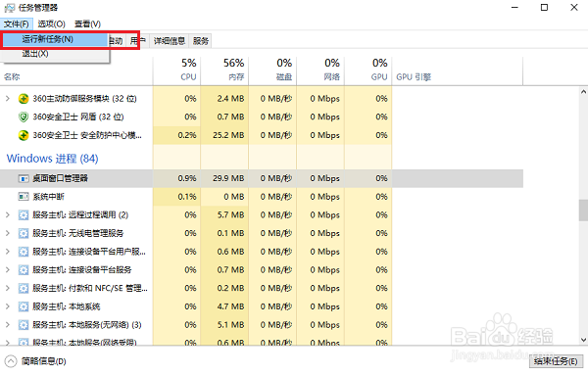Sort processes by the 内存 column header
588x376 pixels.
pos(224,71)
